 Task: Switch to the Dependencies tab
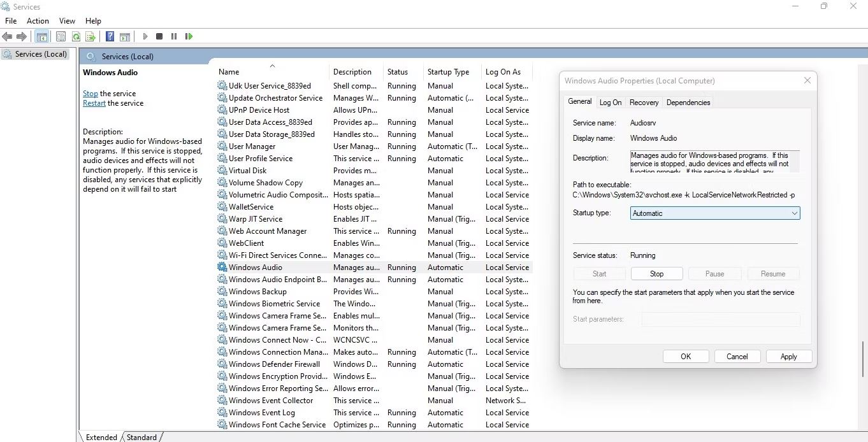click(x=688, y=103)
